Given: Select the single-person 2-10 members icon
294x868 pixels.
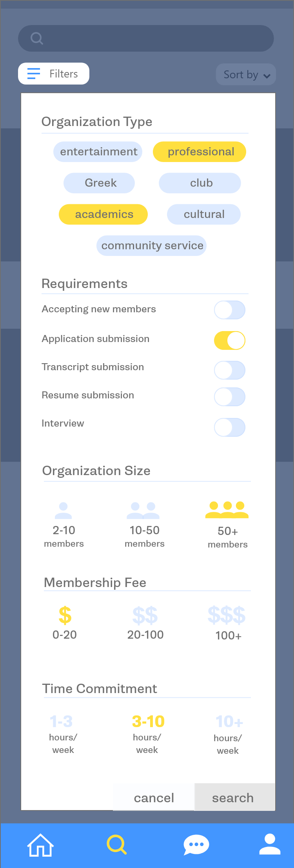Looking at the screenshot, I should tap(64, 510).
